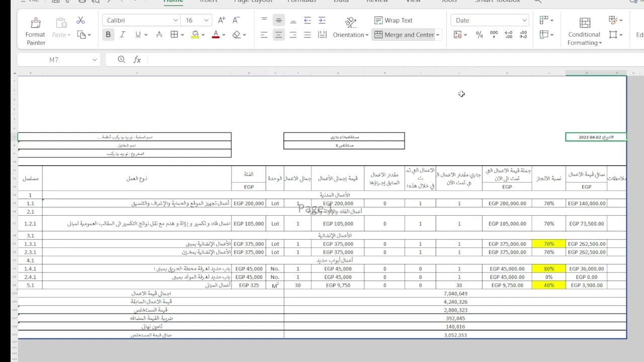644x362 pixels.
Task: Expand the underline style arrow
Action: point(146,35)
